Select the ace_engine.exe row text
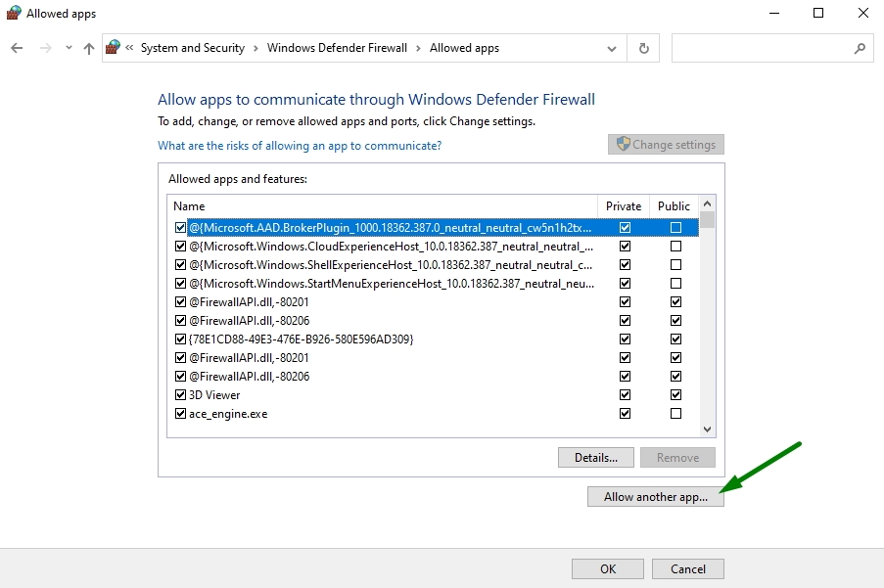884x588 pixels. tap(228, 414)
